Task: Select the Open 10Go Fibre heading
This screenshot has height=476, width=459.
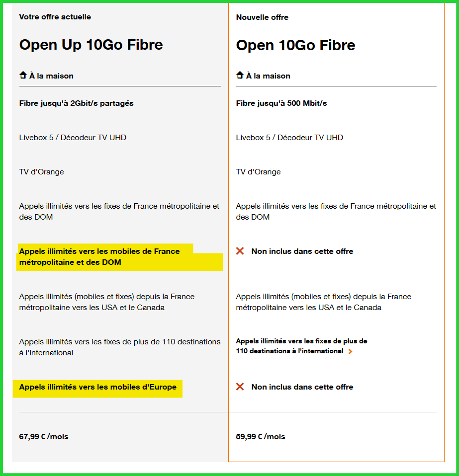Action: pos(295,45)
